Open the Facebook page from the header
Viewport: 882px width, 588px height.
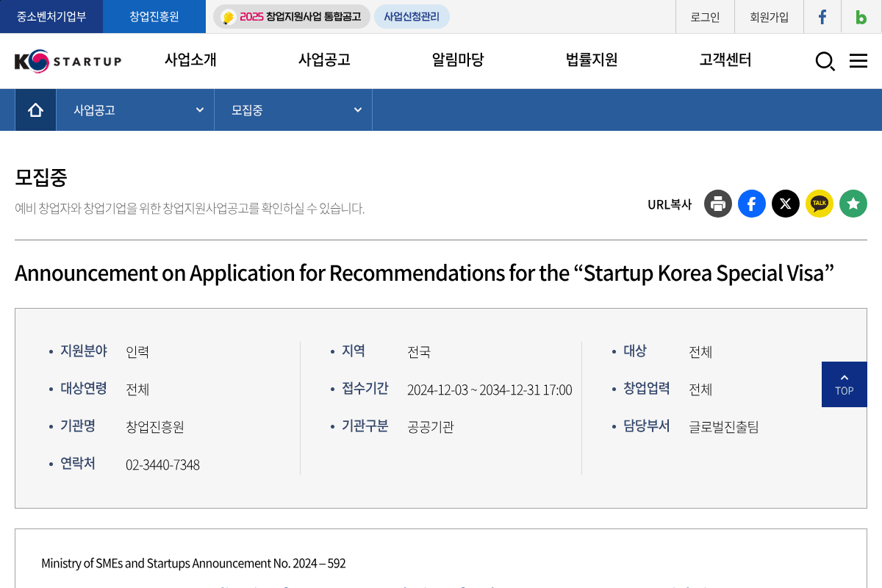822,17
